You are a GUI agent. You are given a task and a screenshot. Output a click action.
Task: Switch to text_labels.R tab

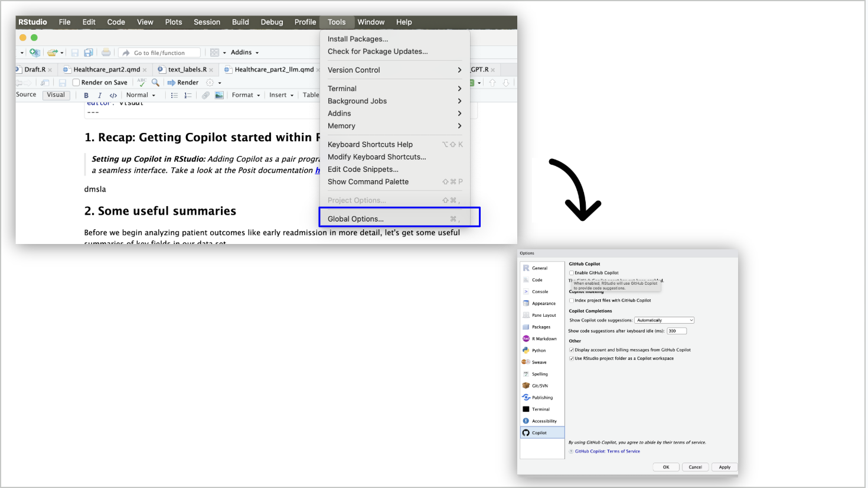(187, 70)
